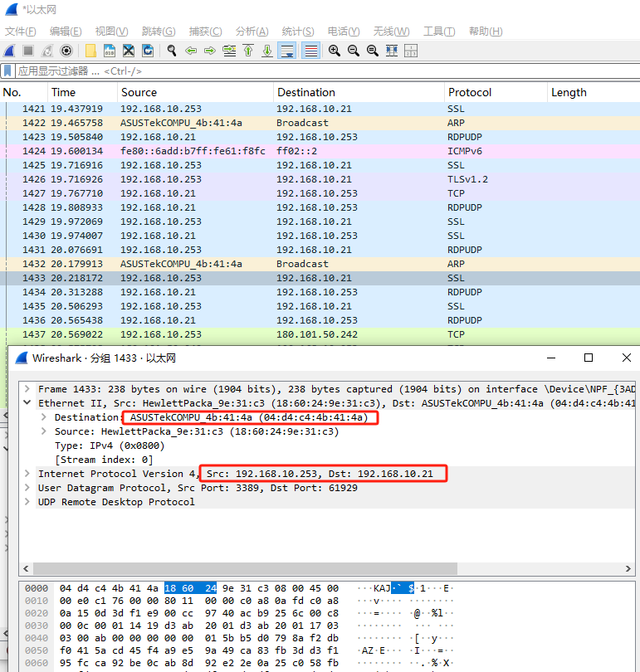The image size is (640, 672).
Task: Open the 编辑(E) menu
Action: tap(66, 32)
